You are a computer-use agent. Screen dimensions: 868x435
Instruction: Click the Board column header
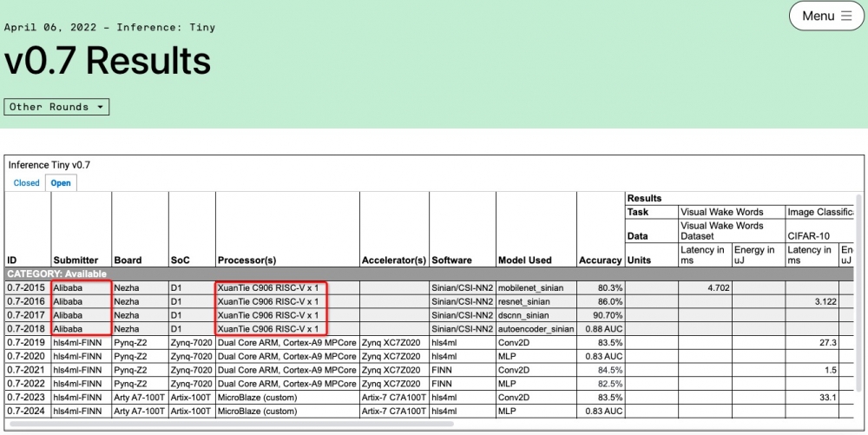128,260
